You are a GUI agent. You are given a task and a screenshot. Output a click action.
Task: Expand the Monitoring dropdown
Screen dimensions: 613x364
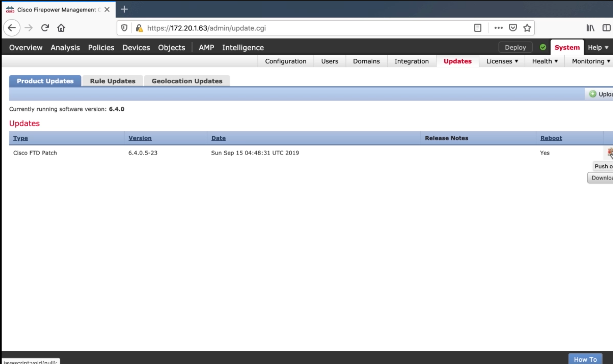click(x=591, y=61)
